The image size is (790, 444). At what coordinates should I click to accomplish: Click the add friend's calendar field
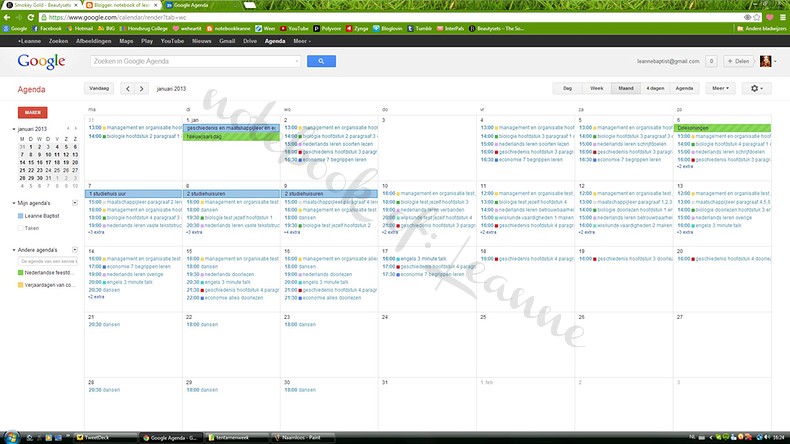[48, 261]
